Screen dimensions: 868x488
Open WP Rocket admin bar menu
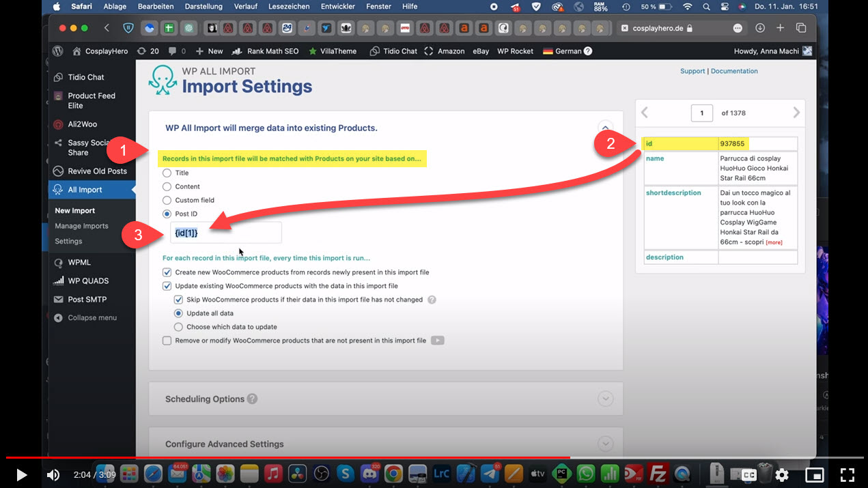coord(515,51)
